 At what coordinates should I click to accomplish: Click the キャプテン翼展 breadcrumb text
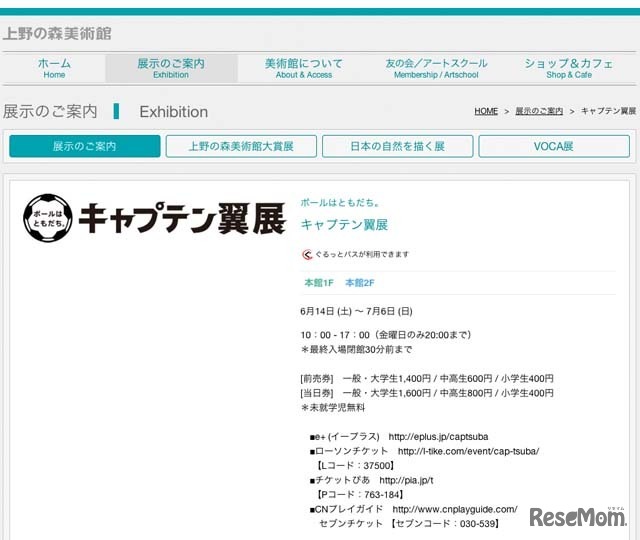click(x=608, y=111)
